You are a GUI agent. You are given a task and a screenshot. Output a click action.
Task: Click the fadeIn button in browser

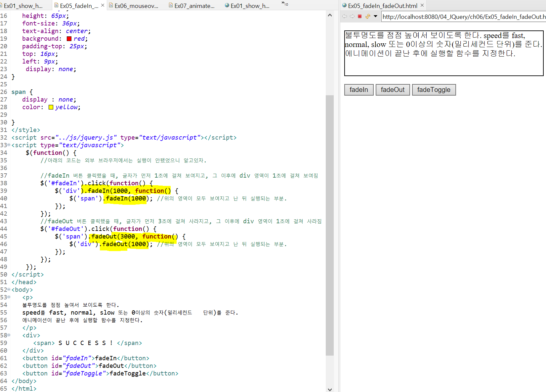(359, 90)
